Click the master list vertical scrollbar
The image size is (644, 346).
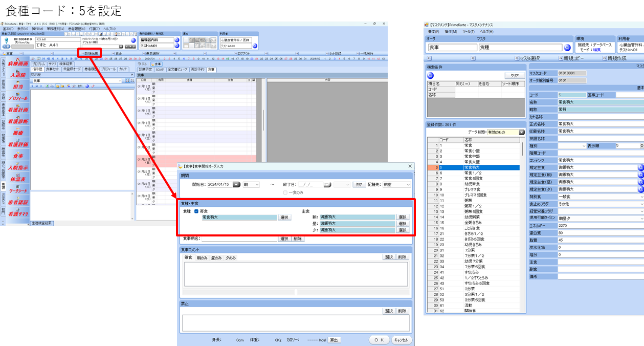pos(523,225)
